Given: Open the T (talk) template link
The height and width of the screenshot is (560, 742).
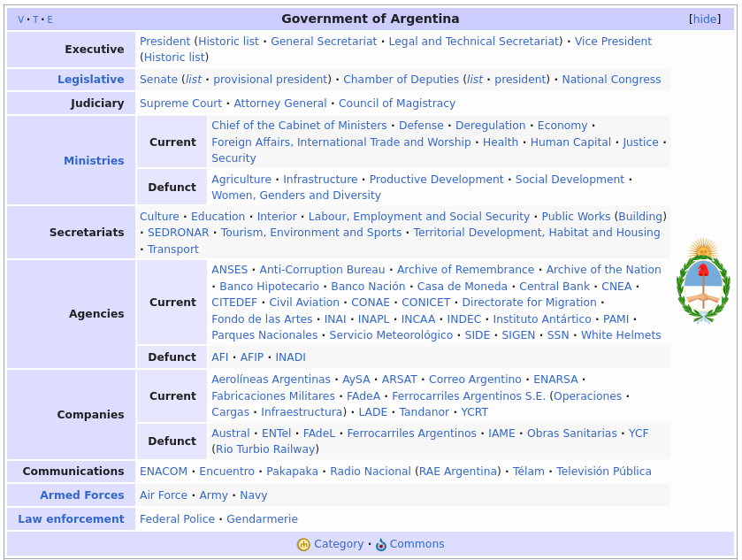Looking at the screenshot, I should 35,19.
